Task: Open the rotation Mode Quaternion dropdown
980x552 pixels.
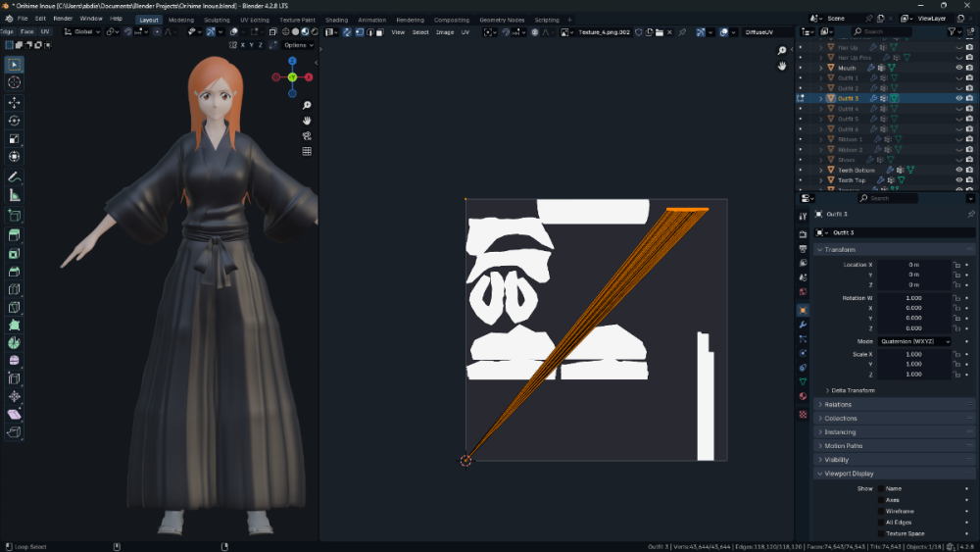Action: [913, 341]
